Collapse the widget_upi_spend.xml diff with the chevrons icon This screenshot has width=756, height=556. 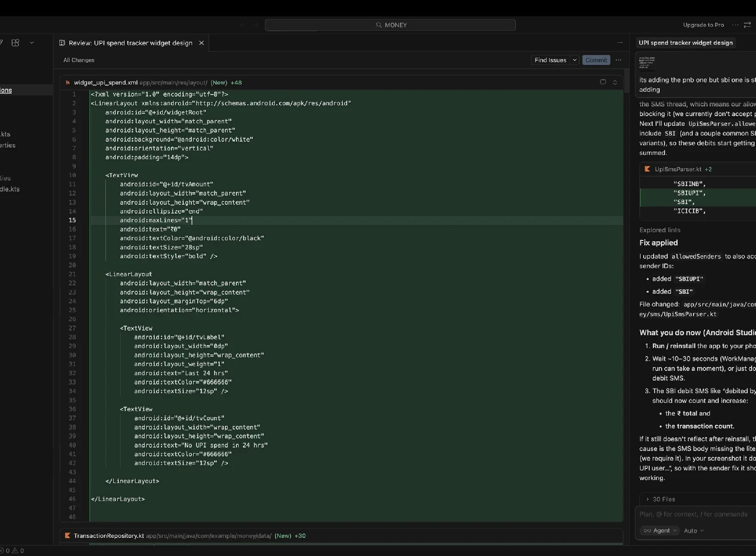pyautogui.click(x=615, y=82)
